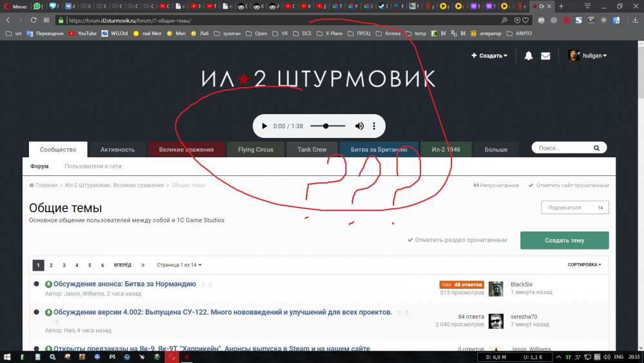Open the Windows Start menu

tap(7, 357)
